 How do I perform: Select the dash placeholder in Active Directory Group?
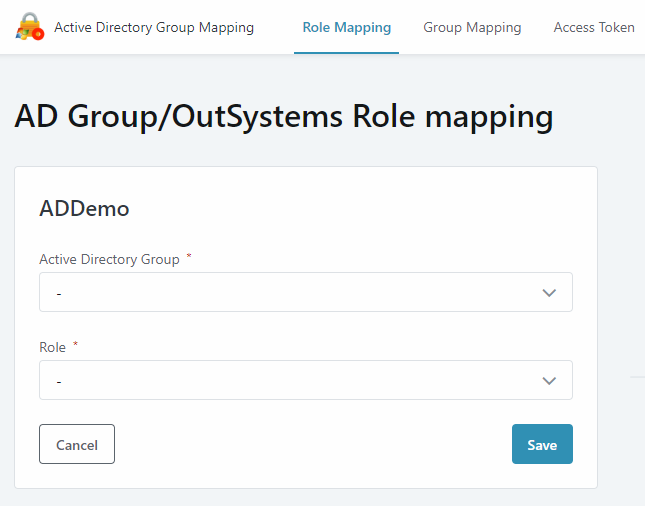[60, 293]
